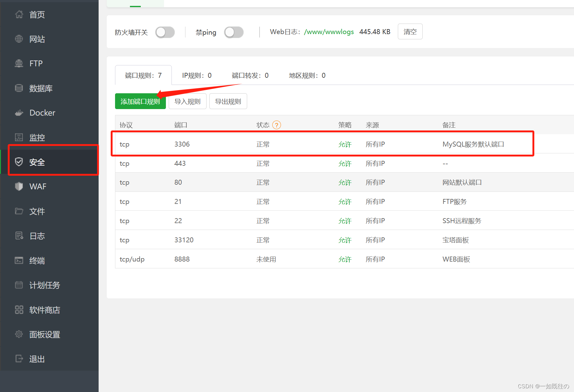The image size is (574, 392).
Task: Open the /www/wwwlogs log path link
Action: (x=329, y=32)
